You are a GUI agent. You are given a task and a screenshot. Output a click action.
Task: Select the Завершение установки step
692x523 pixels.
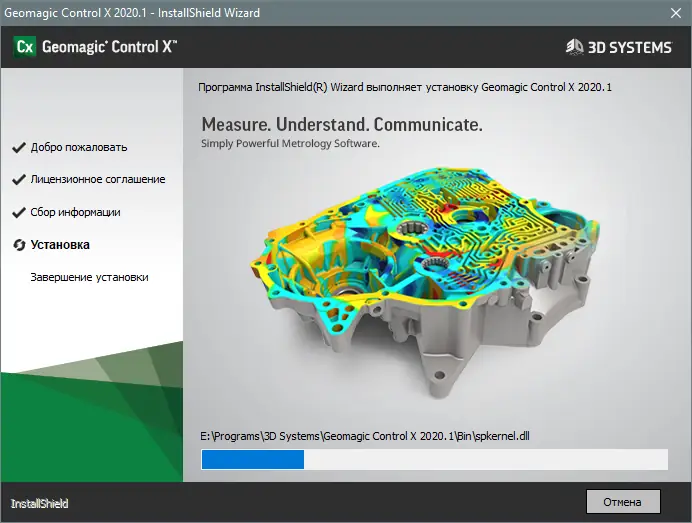pyautogui.click(x=90, y=277)
